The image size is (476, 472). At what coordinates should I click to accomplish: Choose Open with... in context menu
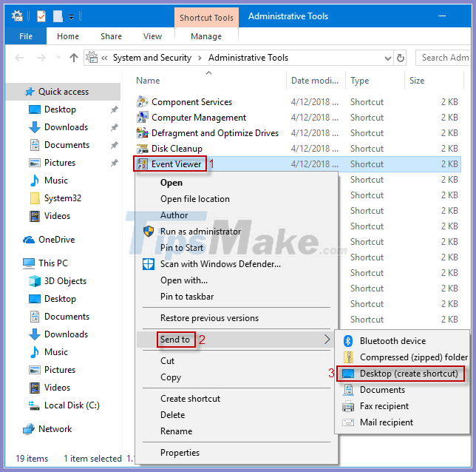pos(184,280)
